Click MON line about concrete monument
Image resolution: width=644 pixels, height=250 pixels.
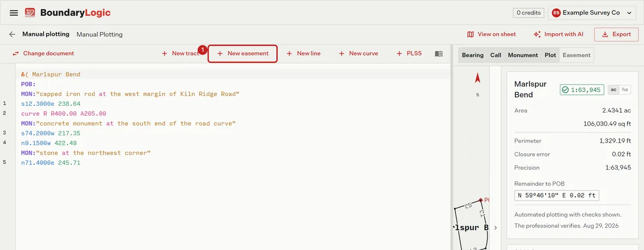point(129,123)
